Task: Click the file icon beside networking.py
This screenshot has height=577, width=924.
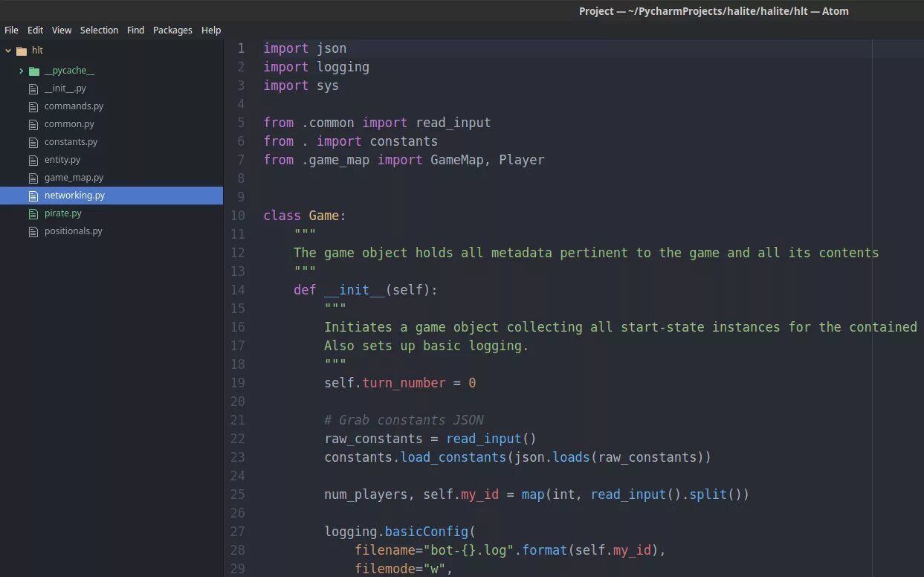Action: [x=33, y=196]
